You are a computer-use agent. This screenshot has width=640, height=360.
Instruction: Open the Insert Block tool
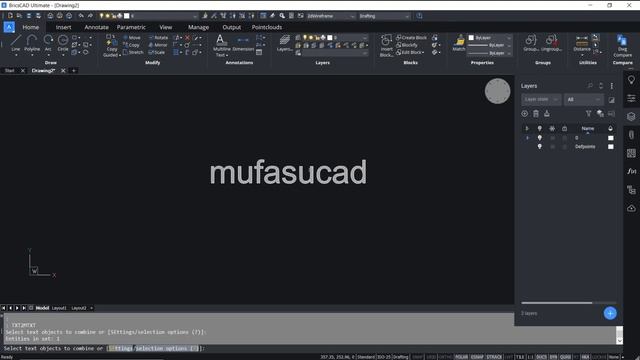pos(386,45)
